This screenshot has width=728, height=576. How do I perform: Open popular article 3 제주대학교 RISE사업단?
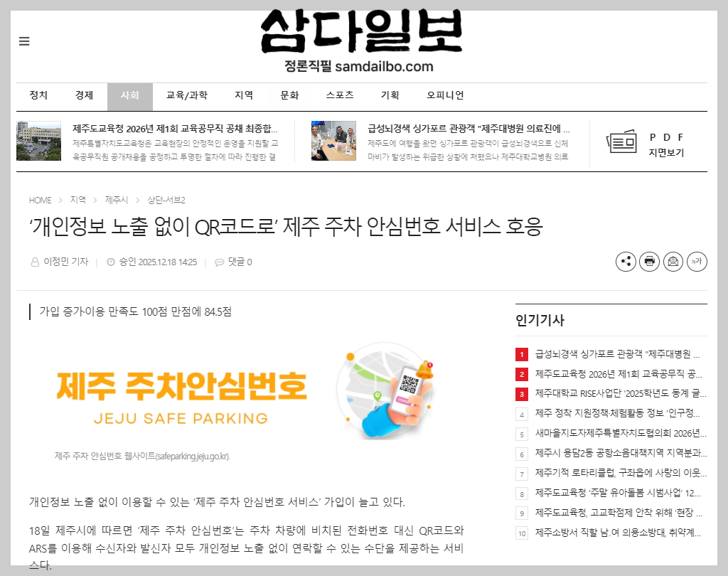tap(621, 393)
